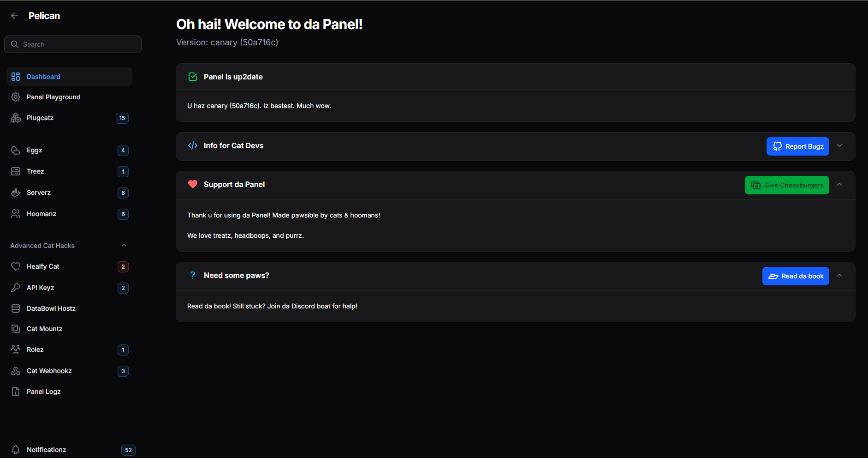Select the Serverz ship icon
The width and height of the screenshot is (868, 458).
(16, 193)
